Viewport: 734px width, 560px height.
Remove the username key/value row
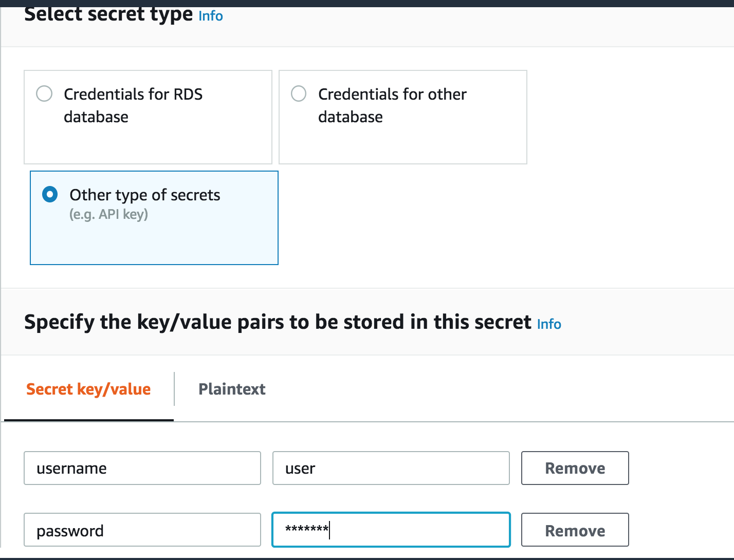(x=575, y=468)
